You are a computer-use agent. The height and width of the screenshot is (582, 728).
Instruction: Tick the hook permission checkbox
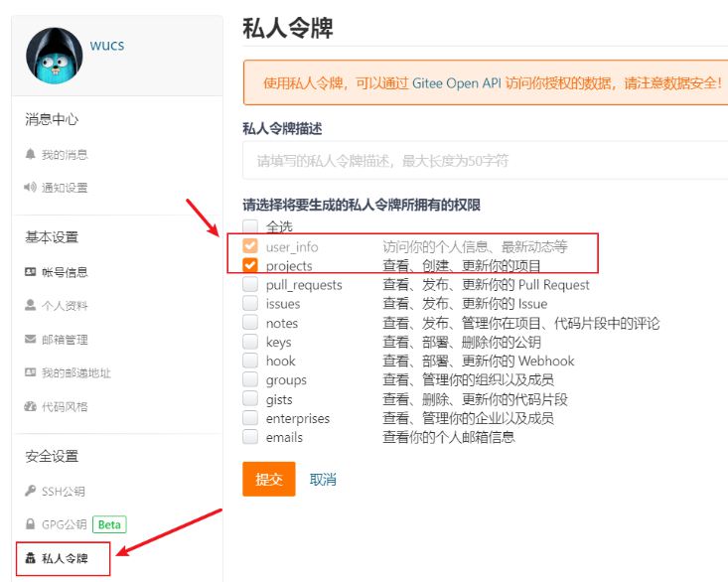(x=250, y=361)
